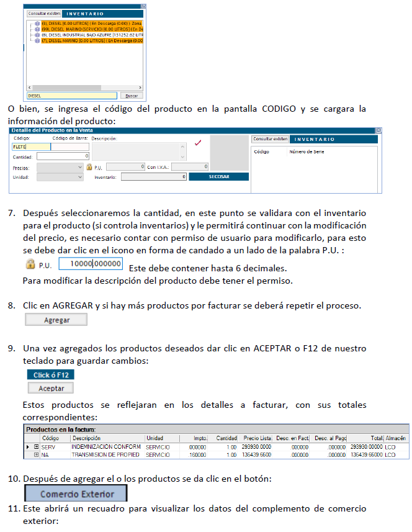Click the horizontal scrollbar right arrow in inventory list
This screenshot has height=532, width=412.
point(140,88)
